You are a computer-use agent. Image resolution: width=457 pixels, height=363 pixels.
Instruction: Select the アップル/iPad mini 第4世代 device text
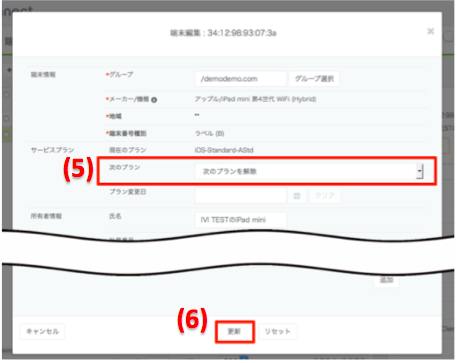(x=255, y=99)
